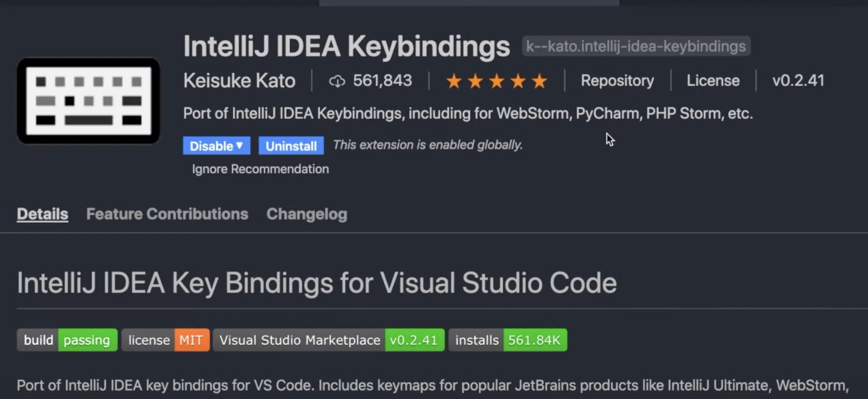Open the Feature Contributions tab
The image size is (868, 399).
[x=167, y=214]
